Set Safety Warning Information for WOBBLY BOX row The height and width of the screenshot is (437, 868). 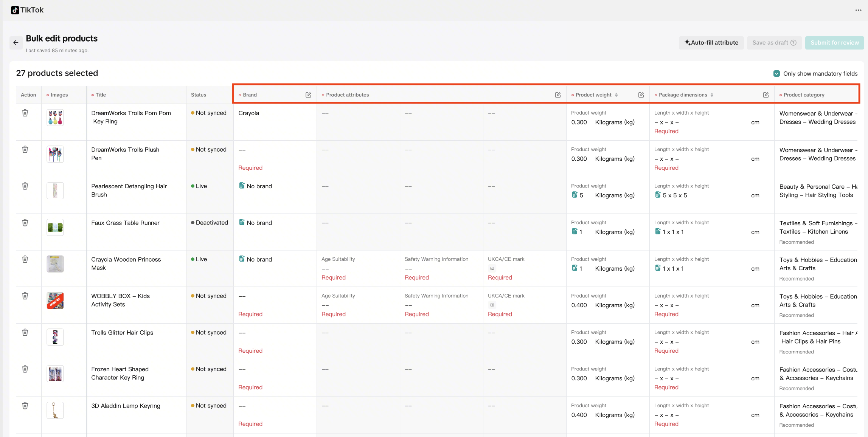[408, 305]
